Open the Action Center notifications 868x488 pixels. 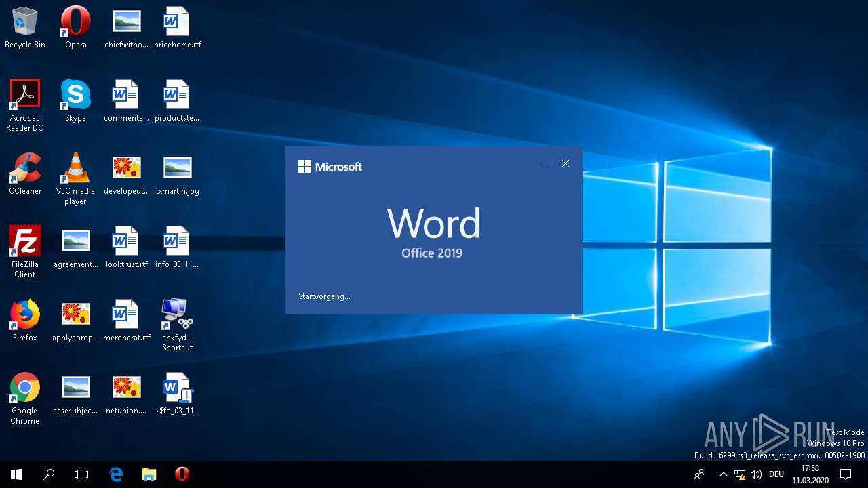846,474
